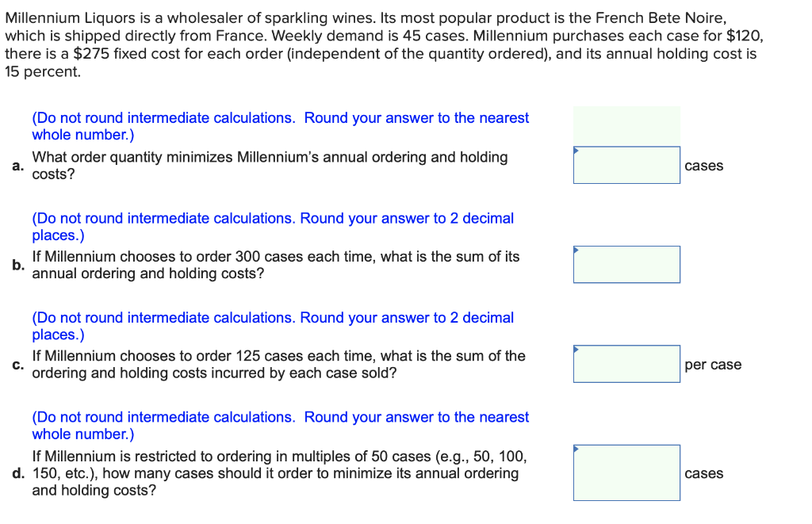The height and width of the screenshot is (524, 812).
Task: Select the answer field labeled cases for part a
Action: tap(626, 165)
